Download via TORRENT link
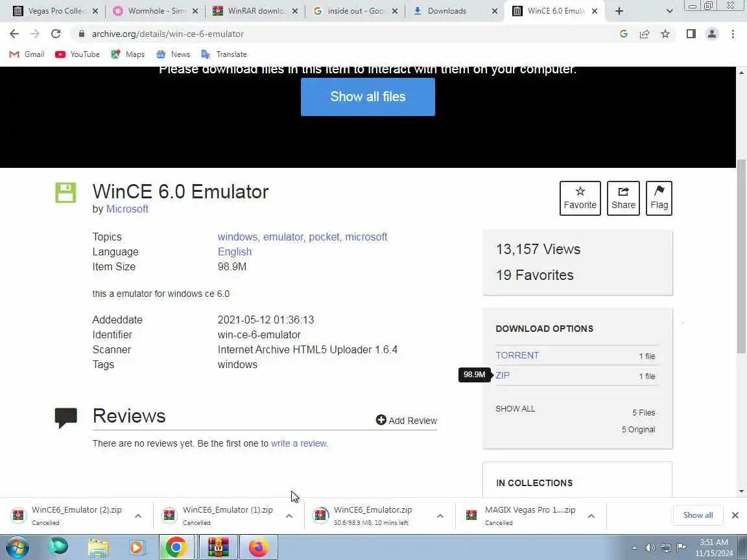Image resolution: width=747 pixels, height=560 pixels. pos(517,355)
